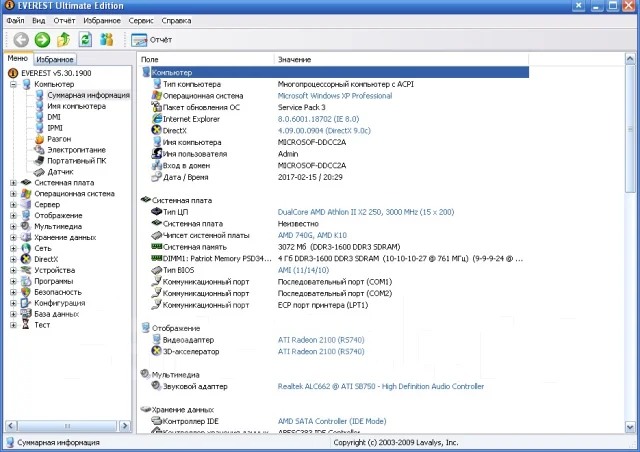Image resolution: width=640 pixels, height=452 pixels.
Task: Click the grey Back arrow toolbar icon
Action: (x=21, y=40)
